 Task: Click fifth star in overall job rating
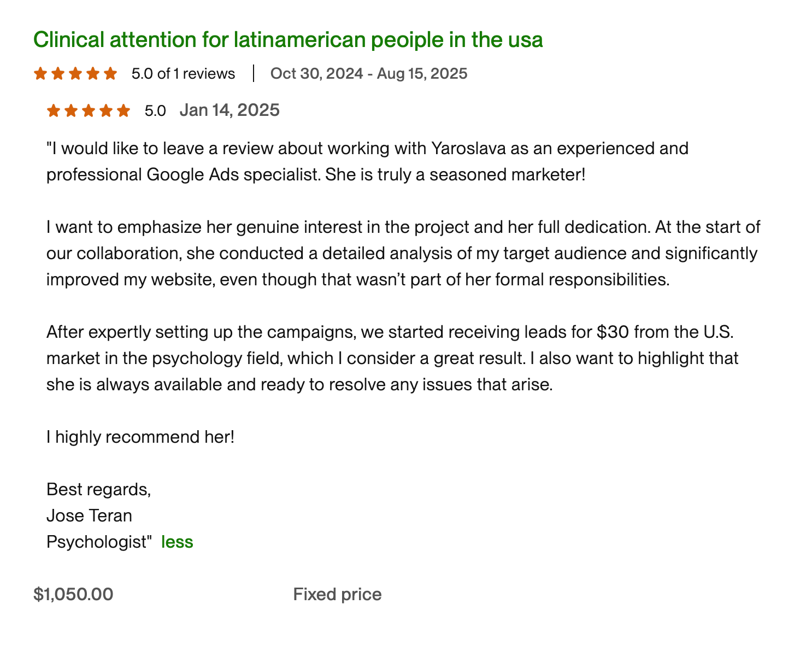tap(111, 74)
